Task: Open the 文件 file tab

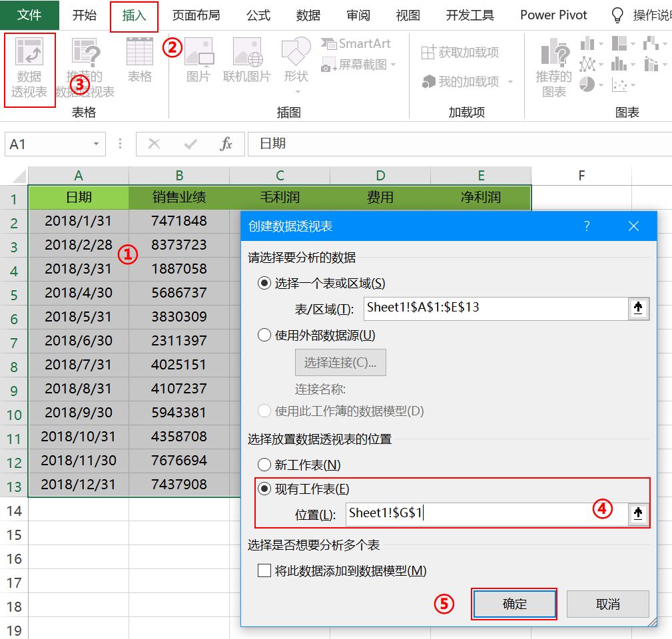Action: pos(29,15)
